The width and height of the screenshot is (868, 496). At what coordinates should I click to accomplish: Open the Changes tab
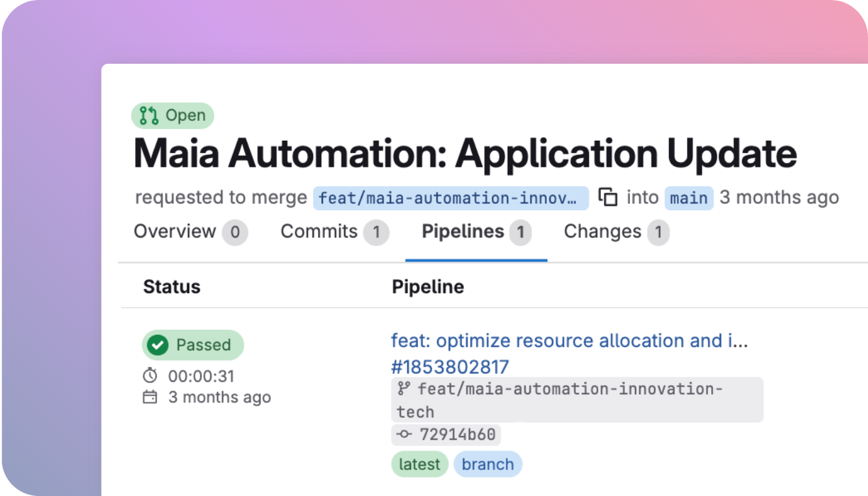[x=602, y=231]
